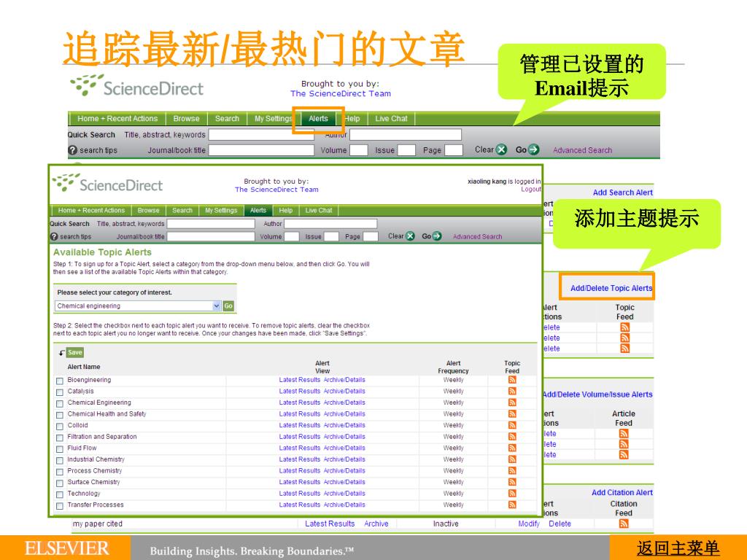Click the Add Citation Alert link

tap(622, 492)
